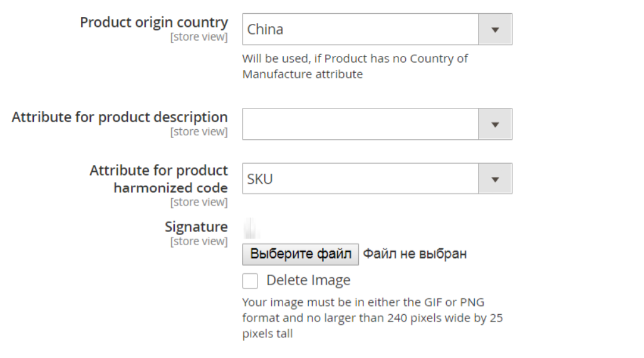Click the Country of Manufacture helper note

click(355, 66)
